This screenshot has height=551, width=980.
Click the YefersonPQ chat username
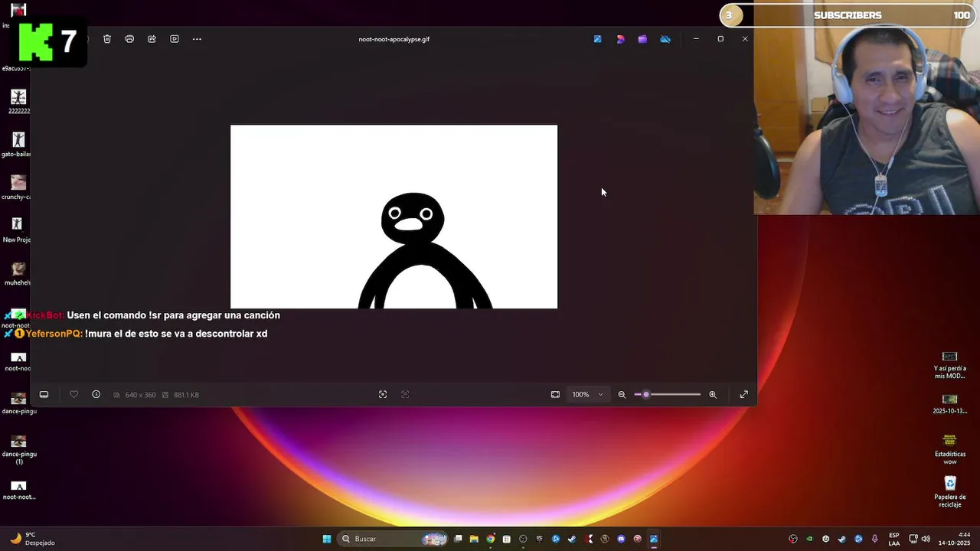coord(53,334)
